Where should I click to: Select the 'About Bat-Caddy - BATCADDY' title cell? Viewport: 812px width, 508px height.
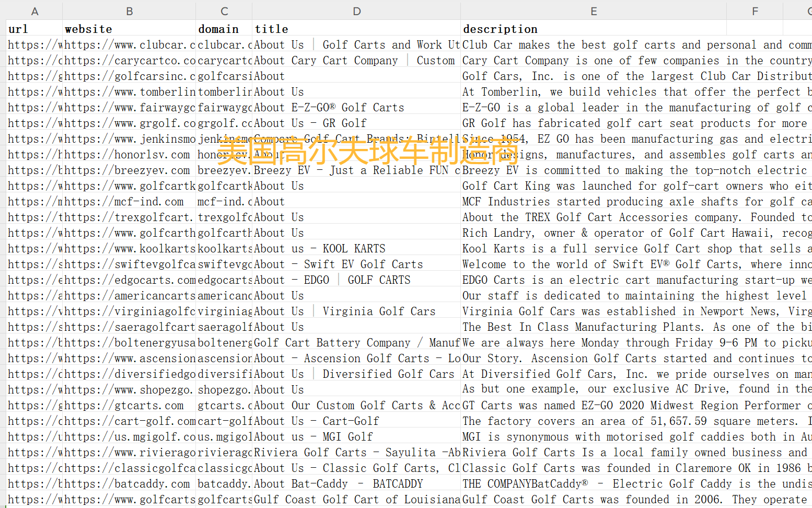356,483
